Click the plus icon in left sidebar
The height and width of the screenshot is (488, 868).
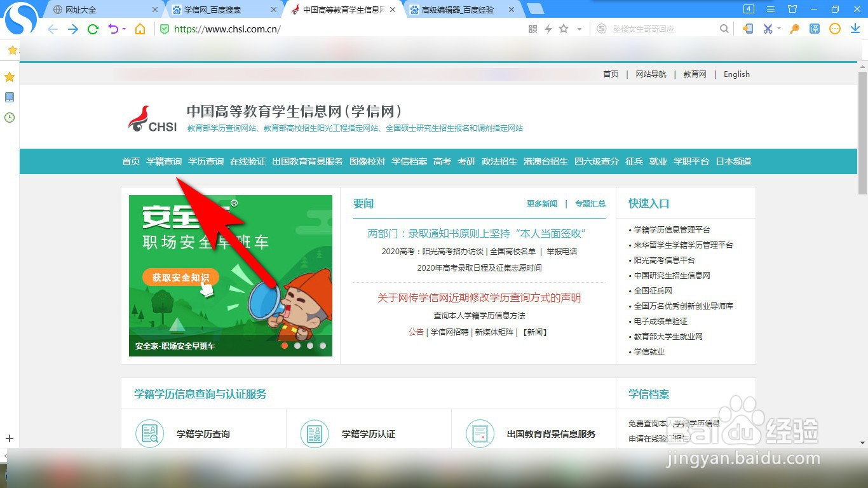coord(10,438)
